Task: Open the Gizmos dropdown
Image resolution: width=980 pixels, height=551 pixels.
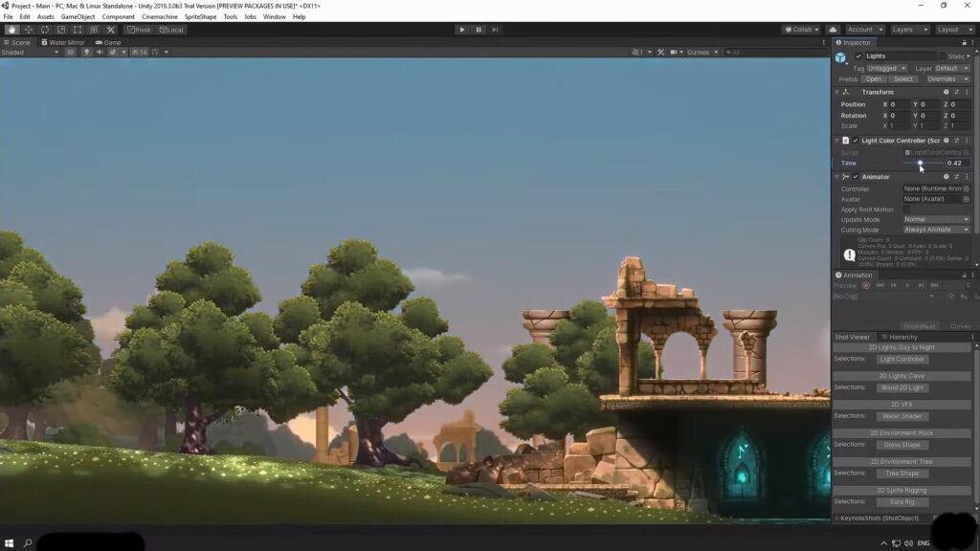Action: click(702, 53)
